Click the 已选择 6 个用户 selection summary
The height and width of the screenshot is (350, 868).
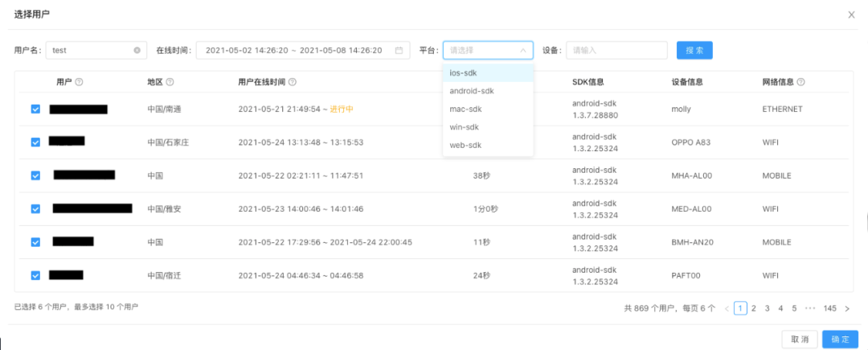41,307
